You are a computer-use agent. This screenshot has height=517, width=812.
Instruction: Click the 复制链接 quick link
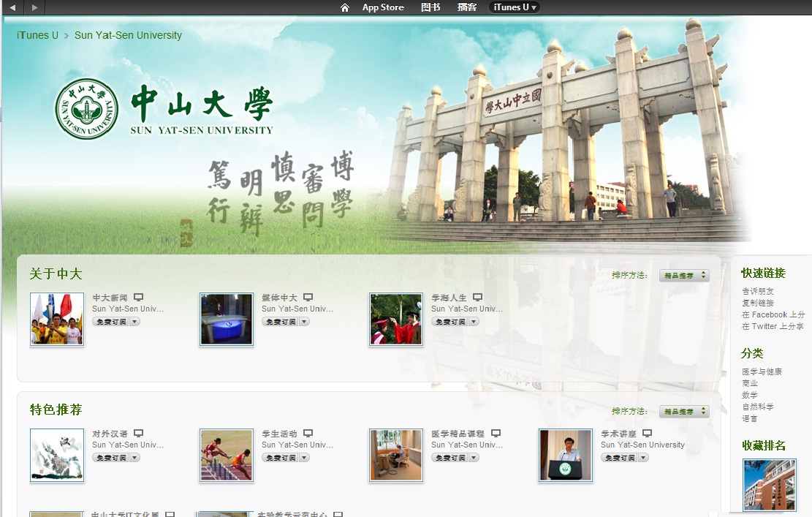758,303
